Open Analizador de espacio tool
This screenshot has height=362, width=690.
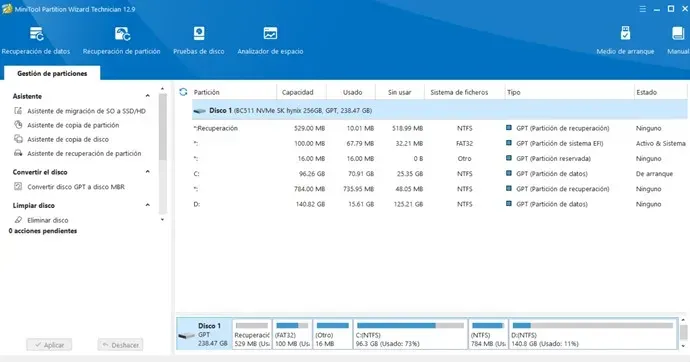tap(270, 40)
